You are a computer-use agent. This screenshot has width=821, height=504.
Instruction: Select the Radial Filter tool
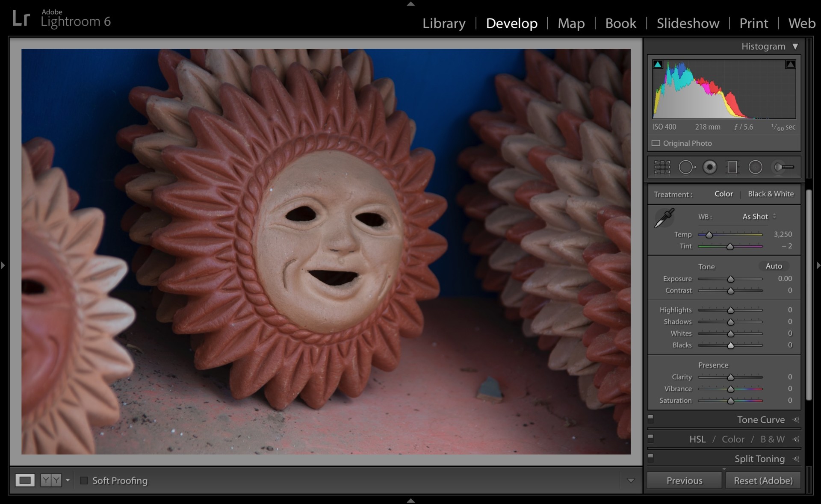pyautogui.click(x=755, y=167)
